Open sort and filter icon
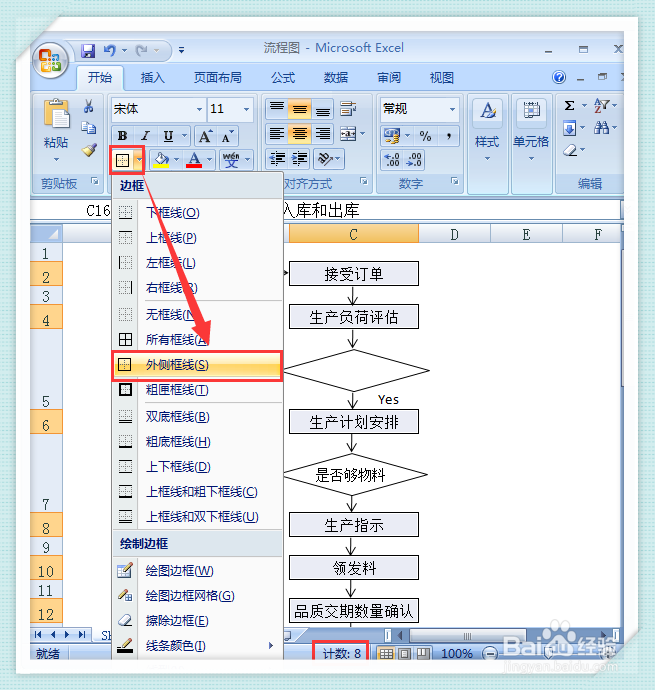Viewport: 655px width, 690px height. (601, 106)
